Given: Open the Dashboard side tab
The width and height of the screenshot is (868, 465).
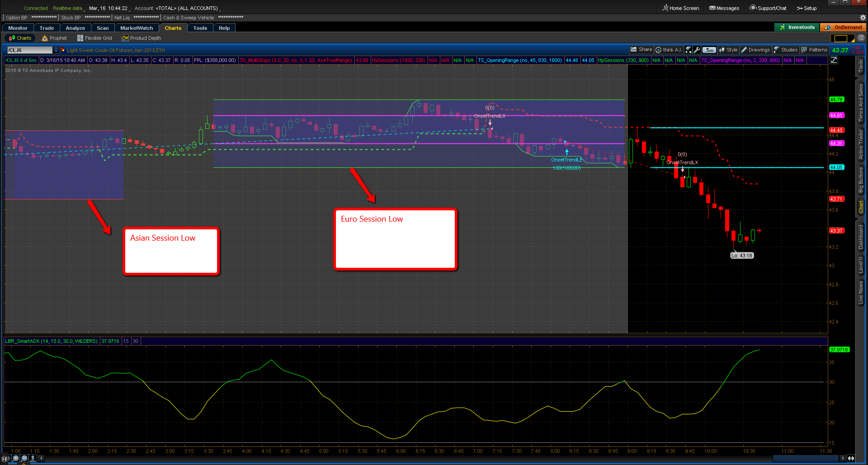Looking at the screenshot, I should pos(861,237).
